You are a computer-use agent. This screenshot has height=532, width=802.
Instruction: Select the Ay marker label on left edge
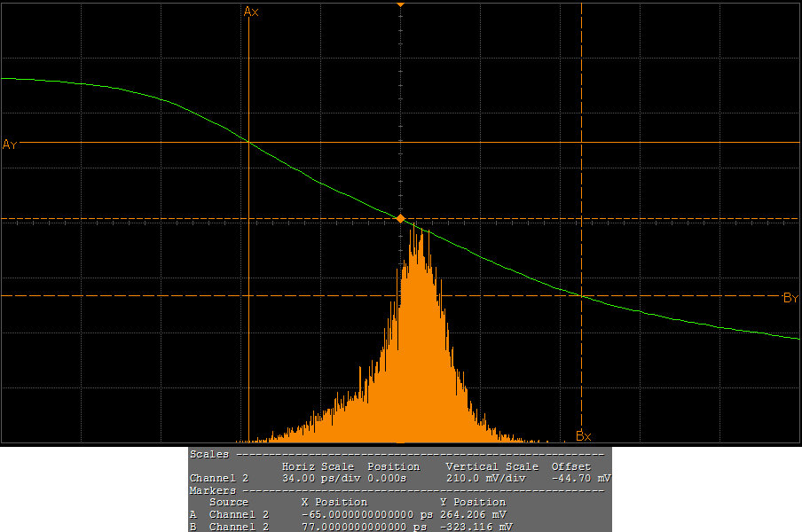point(10,145)
